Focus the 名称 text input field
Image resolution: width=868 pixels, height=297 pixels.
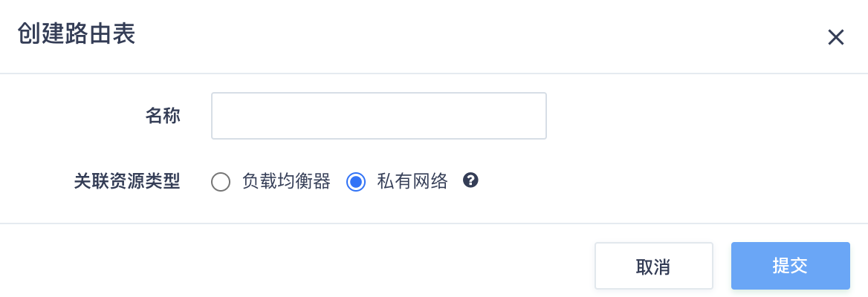[x=379, y=116]
